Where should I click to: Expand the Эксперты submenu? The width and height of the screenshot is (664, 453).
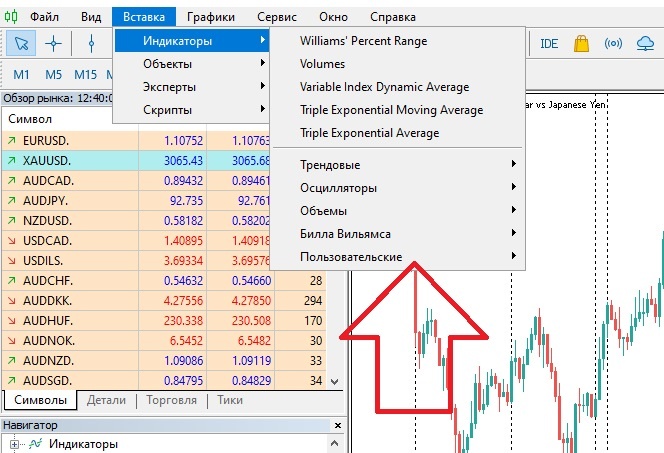192,87
